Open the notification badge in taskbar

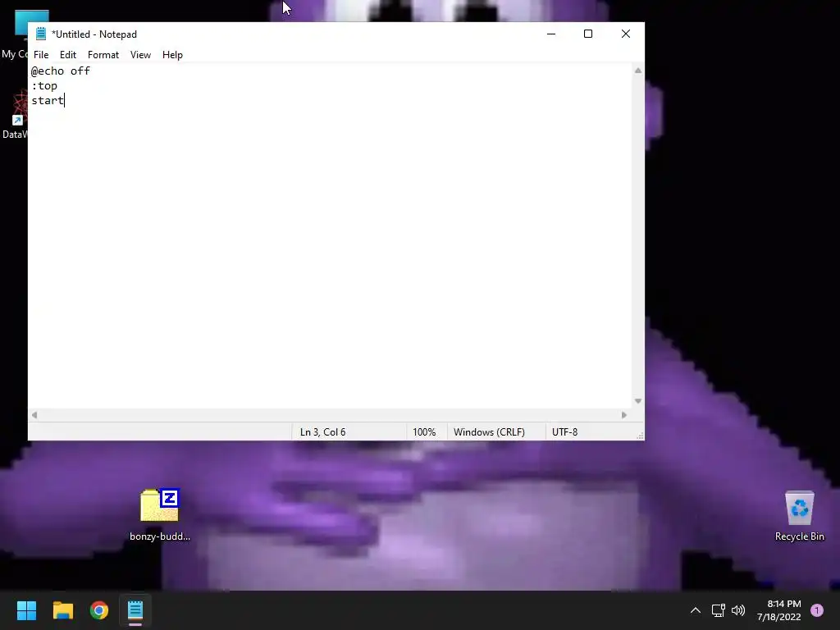[x=817, y=610]
